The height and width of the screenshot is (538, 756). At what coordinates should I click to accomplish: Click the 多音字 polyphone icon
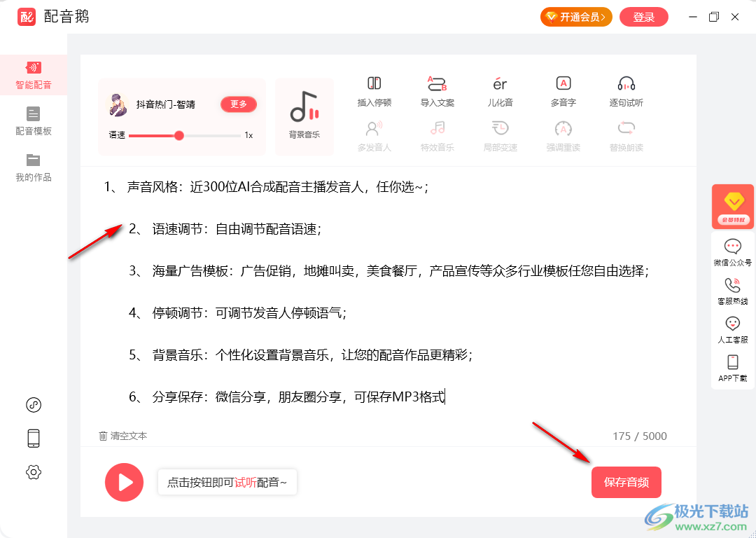pyautogui.click(x=563, y=84)
